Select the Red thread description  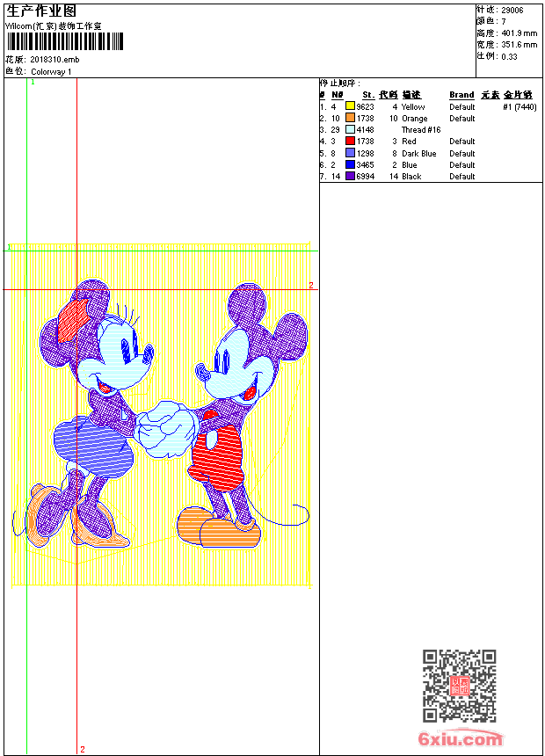pyautogui.click(x=409, y=142)
